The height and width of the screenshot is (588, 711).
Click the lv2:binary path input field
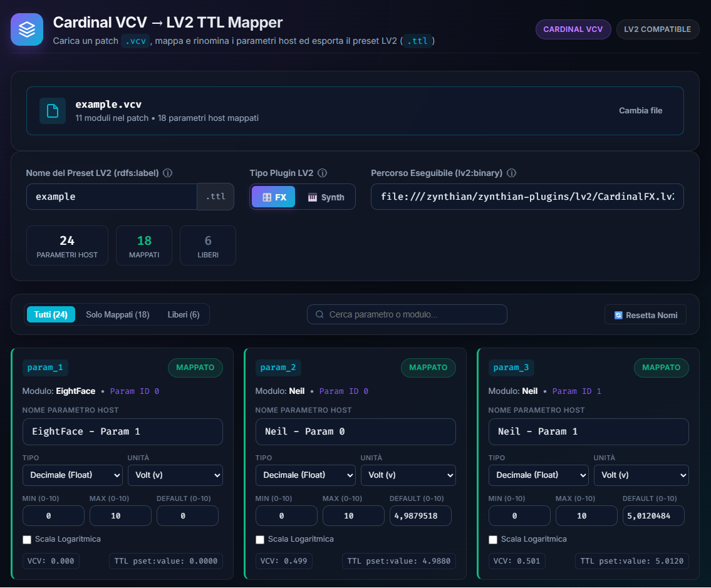click(x=527, y=197)
